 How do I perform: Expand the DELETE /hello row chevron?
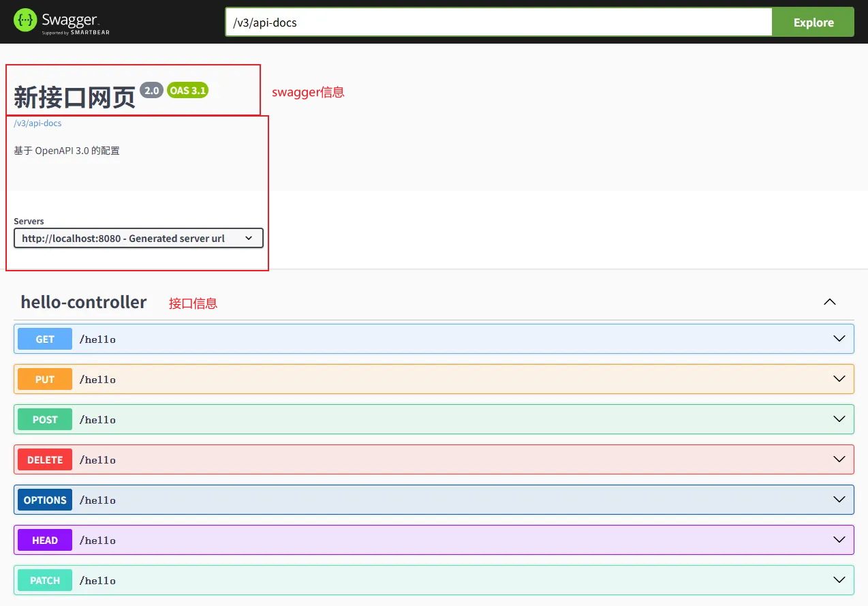pos(839,459)
